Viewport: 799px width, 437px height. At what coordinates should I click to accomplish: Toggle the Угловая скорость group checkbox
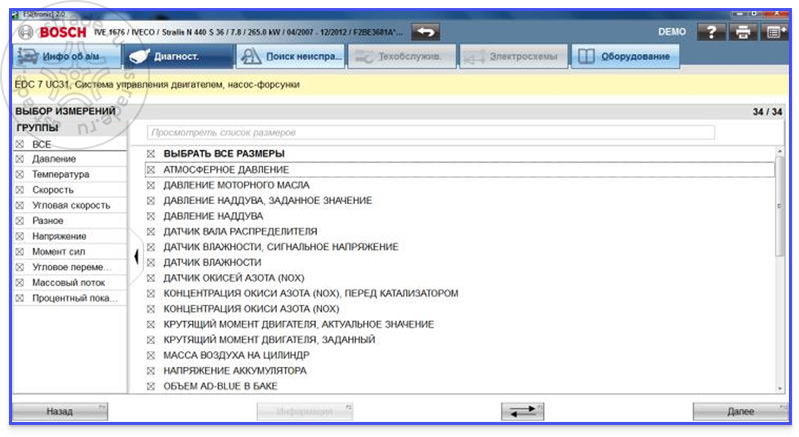19,205
